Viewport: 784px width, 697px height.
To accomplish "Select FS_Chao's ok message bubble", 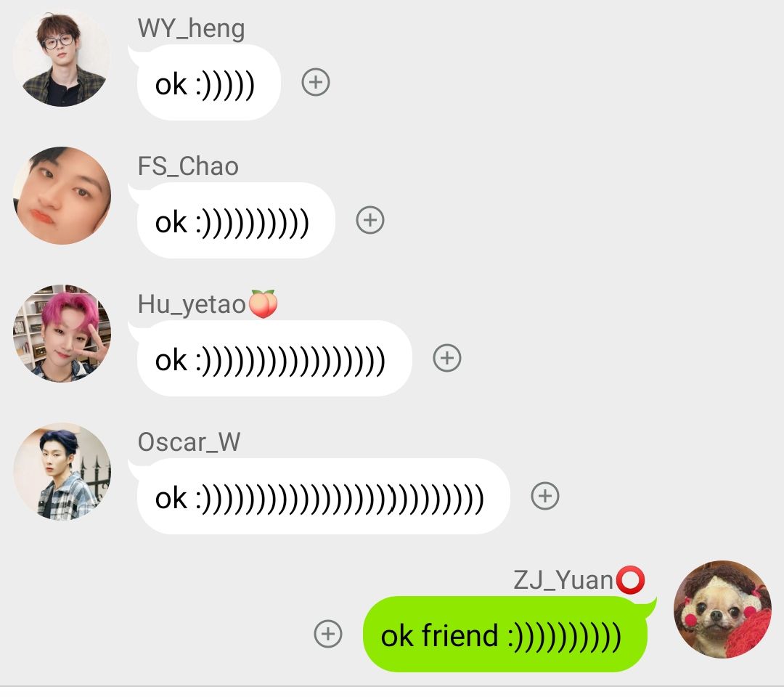I will tap(232, 221).
